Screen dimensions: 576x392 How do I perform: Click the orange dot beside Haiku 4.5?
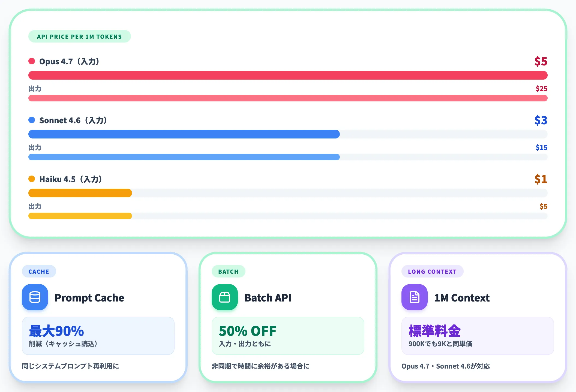(x=32, y=179)
